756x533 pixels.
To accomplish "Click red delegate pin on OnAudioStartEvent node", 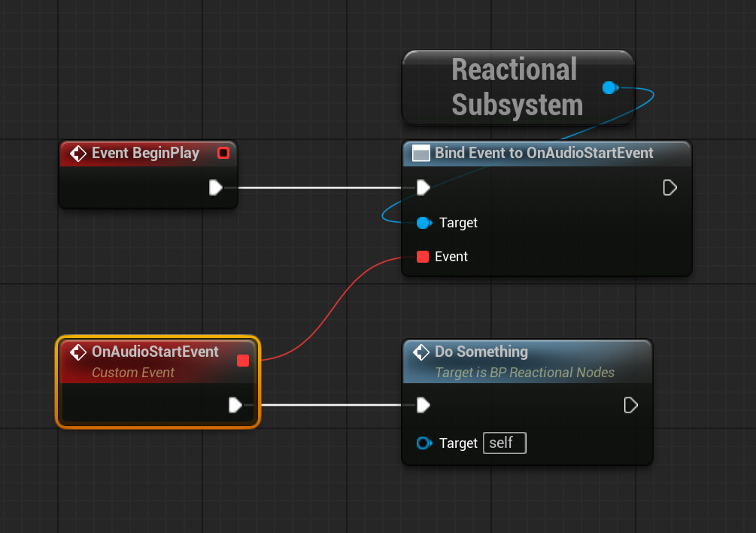I will (242, 361).
